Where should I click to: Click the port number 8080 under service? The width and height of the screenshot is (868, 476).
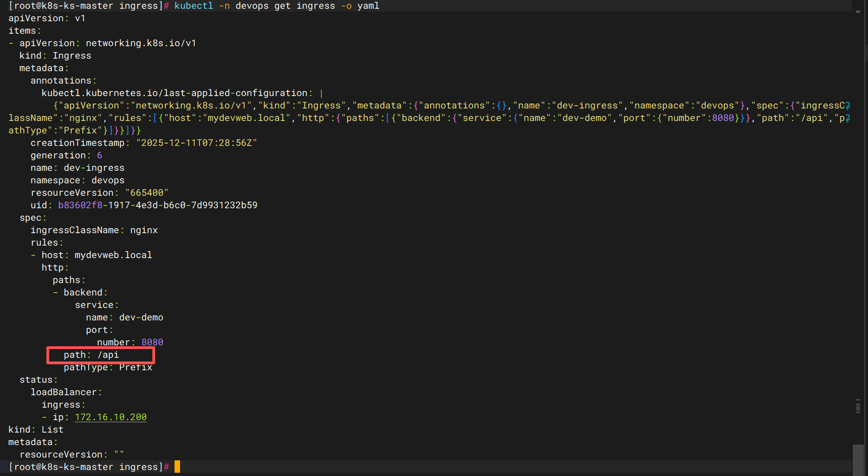pos(152,342)
